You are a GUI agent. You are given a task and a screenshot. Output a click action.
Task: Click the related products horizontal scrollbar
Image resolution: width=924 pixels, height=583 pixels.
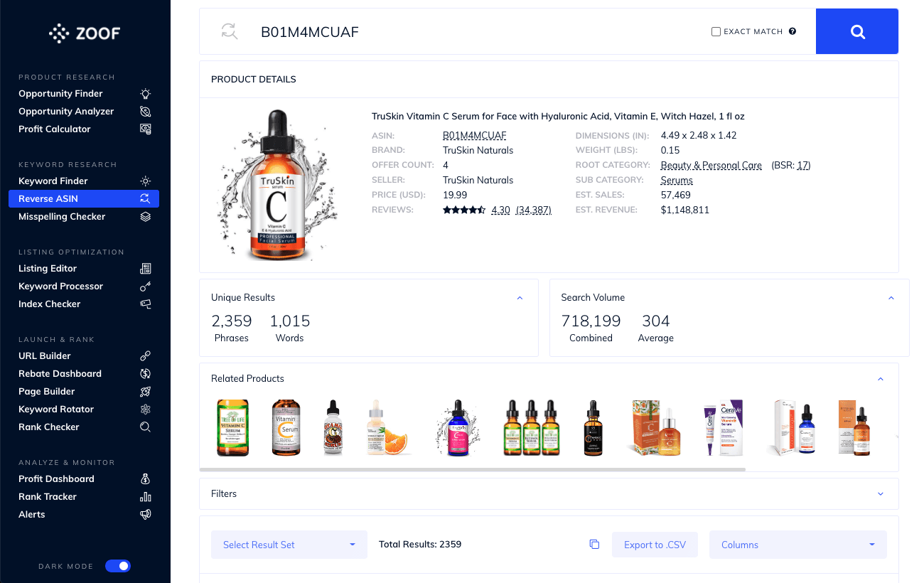(473, 469)
